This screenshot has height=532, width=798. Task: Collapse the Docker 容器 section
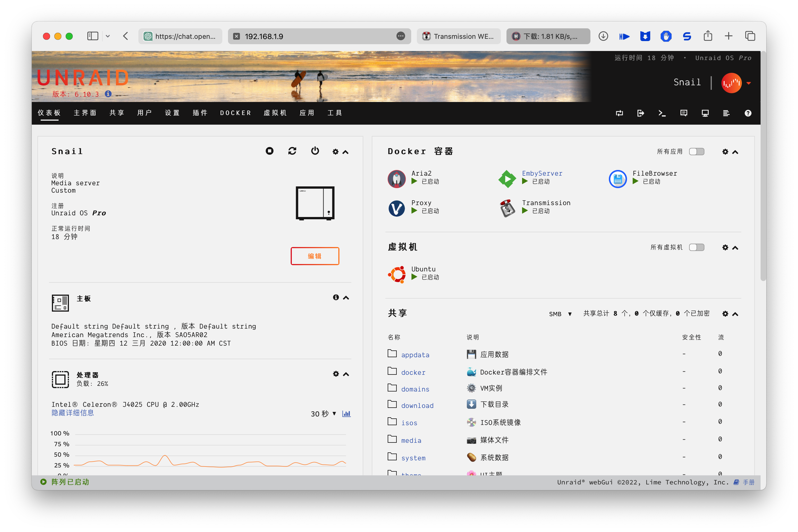(735, 152)
